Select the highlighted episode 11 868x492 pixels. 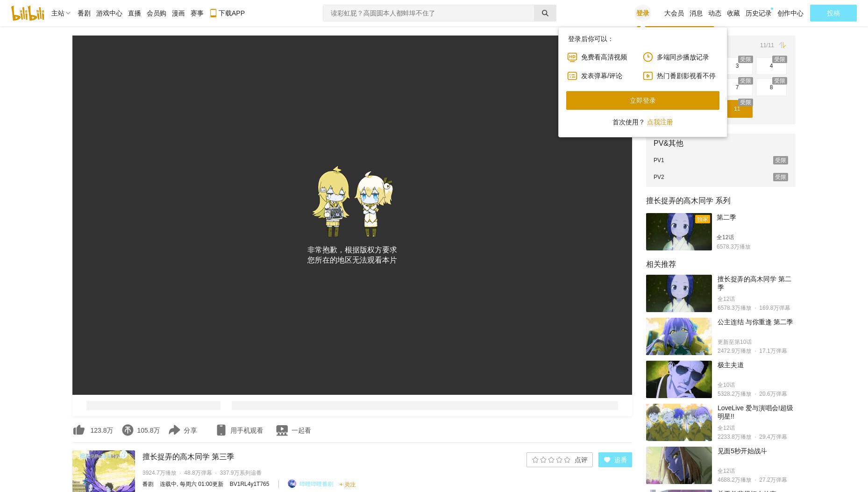point(740,109)
